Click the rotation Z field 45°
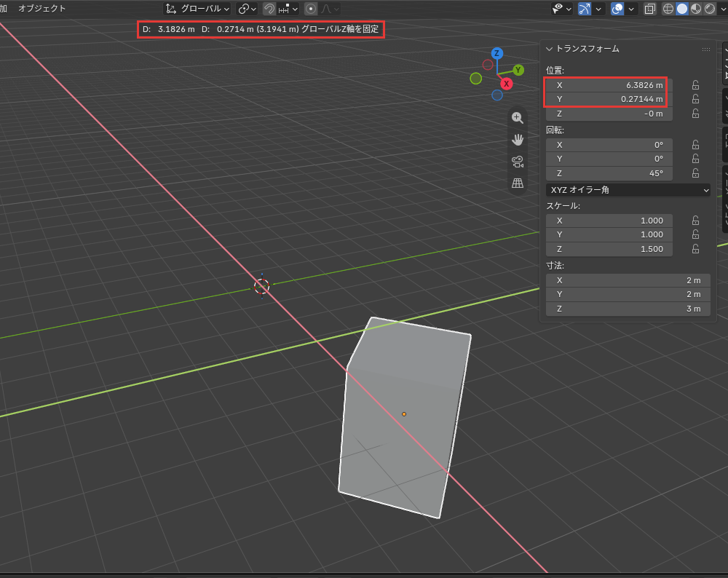Viewport: 728px width, 578px height. 609,173
